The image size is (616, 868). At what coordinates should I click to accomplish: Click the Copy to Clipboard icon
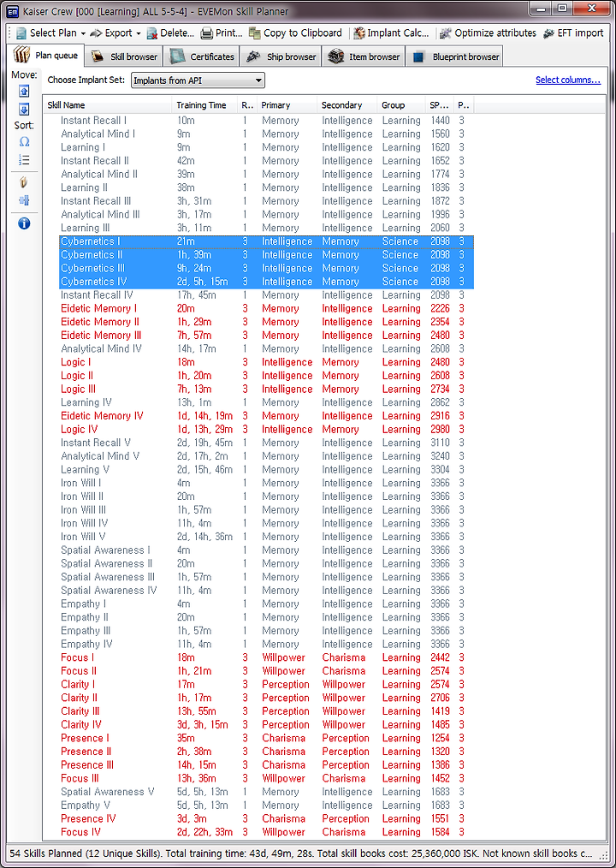255,33
